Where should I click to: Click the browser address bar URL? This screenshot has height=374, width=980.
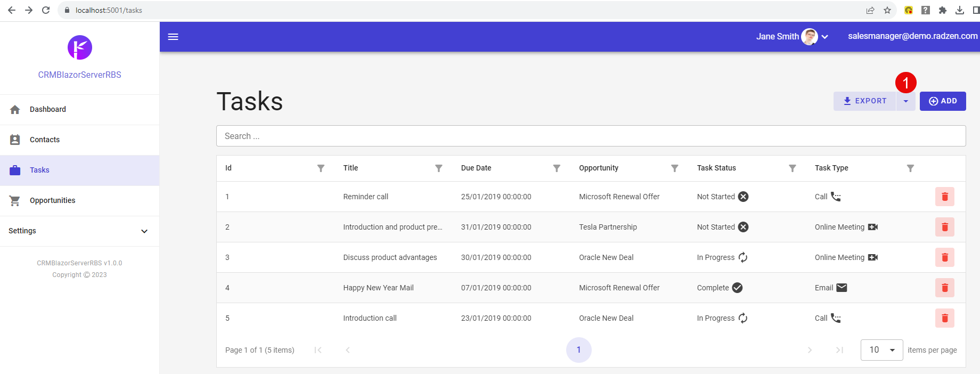coord(109,10)
